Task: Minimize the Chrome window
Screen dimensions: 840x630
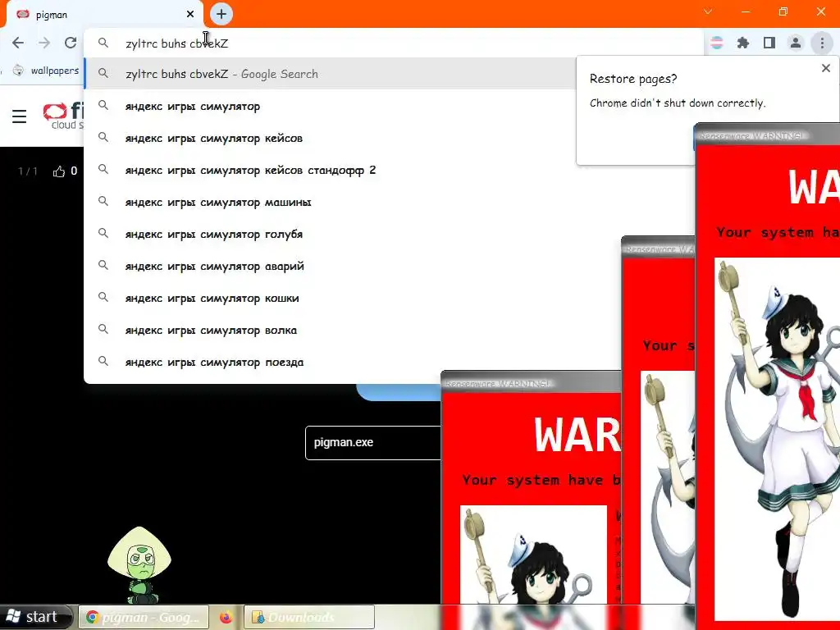Action: (746, 11)
